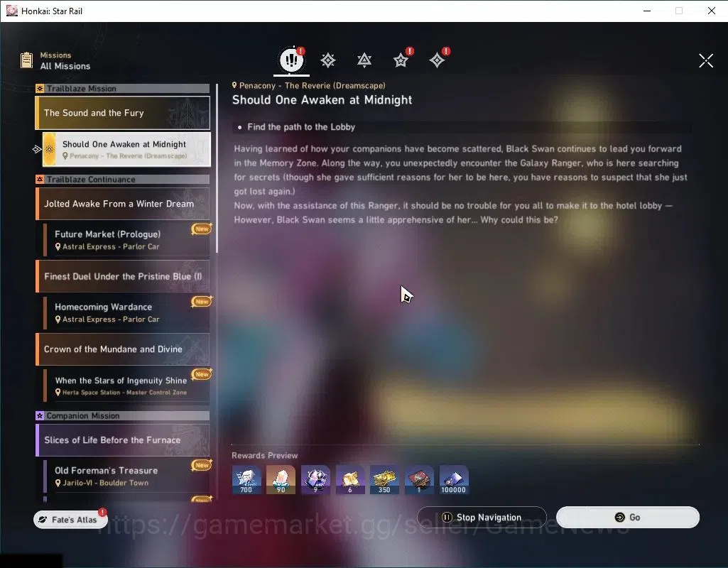Click the location pin on Old Foreman's Treasure
Screen dimensions: 728x568
58,483
